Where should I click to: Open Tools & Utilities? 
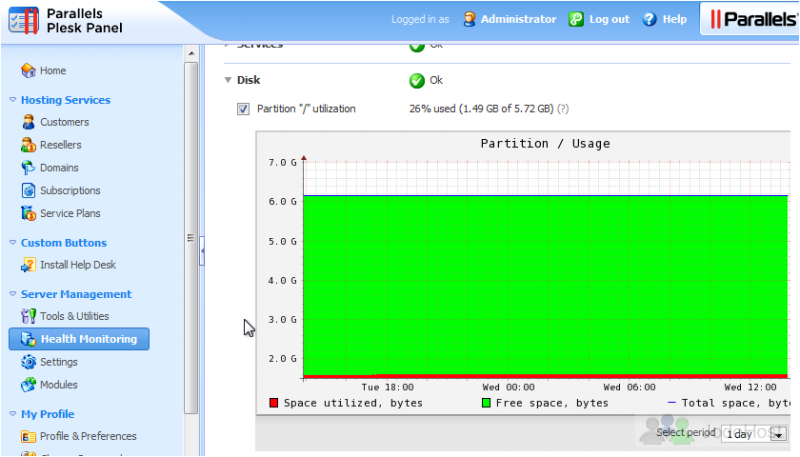[74, 316]
